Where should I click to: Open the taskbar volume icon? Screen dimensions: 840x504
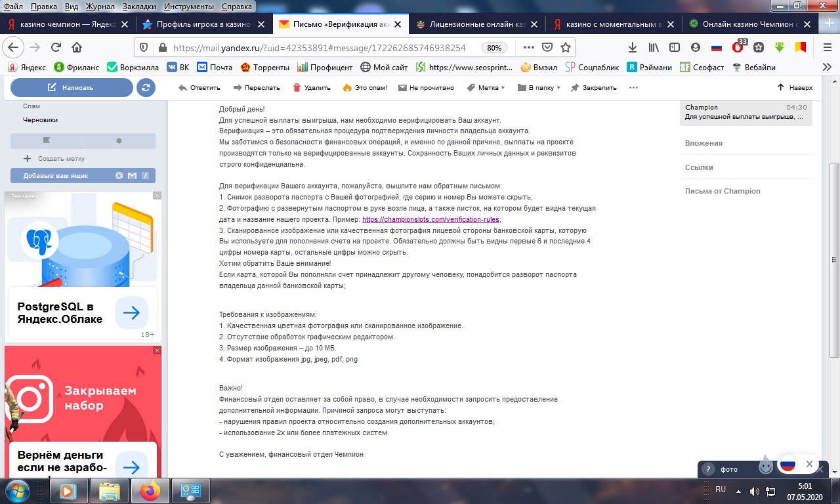755,491
